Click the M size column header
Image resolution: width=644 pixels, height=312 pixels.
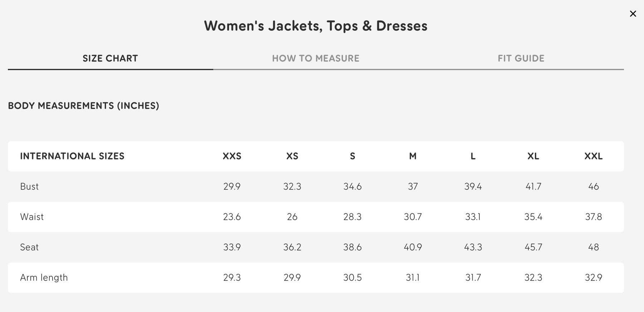pyautogui.click(x=413, y=156)
